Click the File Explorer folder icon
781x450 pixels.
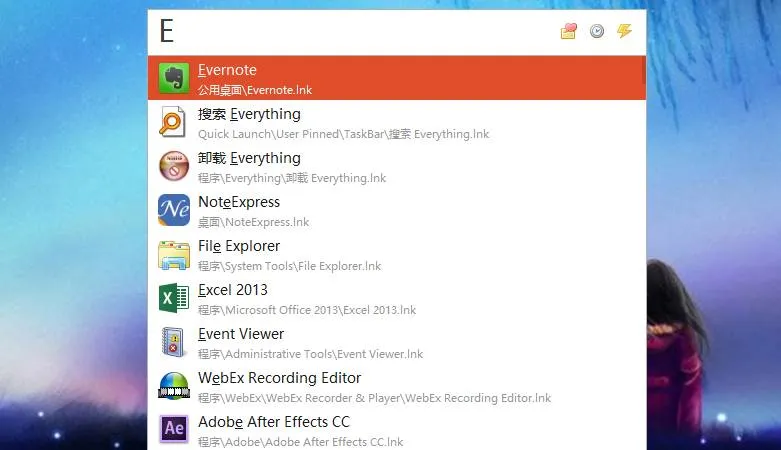click(174, 255)
